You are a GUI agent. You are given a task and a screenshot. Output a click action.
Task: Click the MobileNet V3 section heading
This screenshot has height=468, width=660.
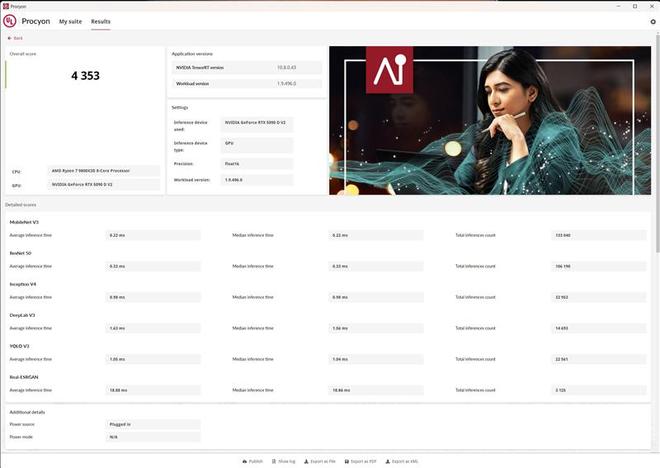24,222
